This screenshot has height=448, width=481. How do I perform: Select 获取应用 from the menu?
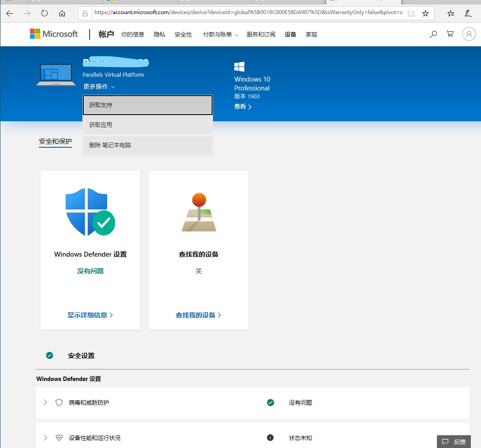pyautogui.click(x=148, y=125)
